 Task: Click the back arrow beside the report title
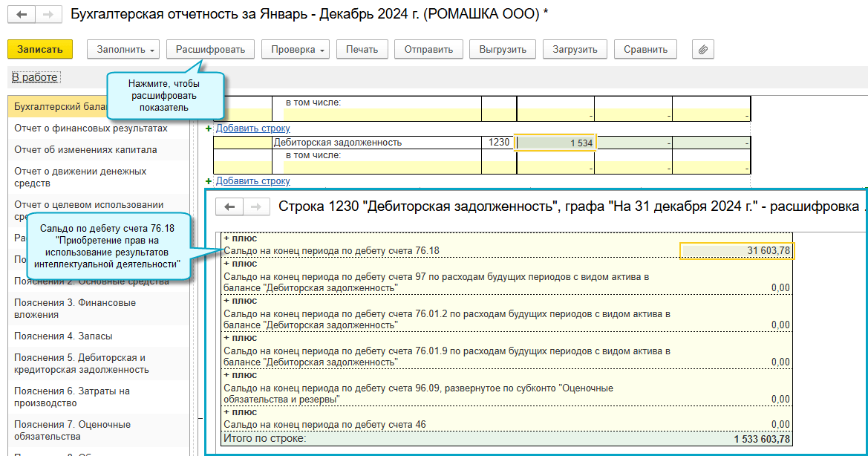pos(22,15)
